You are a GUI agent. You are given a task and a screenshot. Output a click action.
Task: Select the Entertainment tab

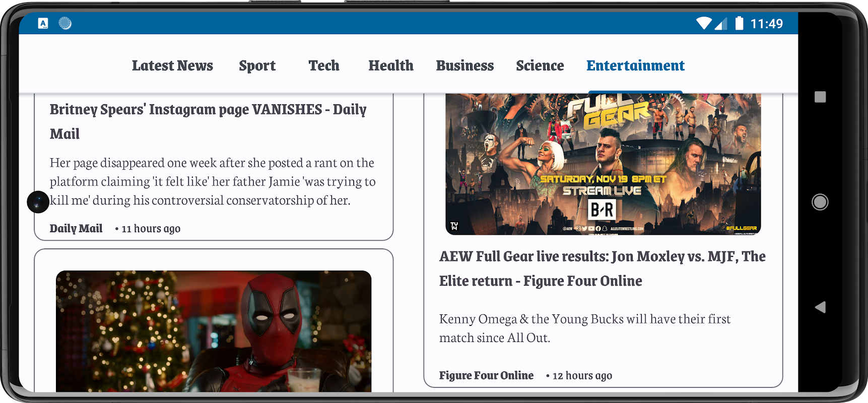pyautogui.click(x=635, y=65)
